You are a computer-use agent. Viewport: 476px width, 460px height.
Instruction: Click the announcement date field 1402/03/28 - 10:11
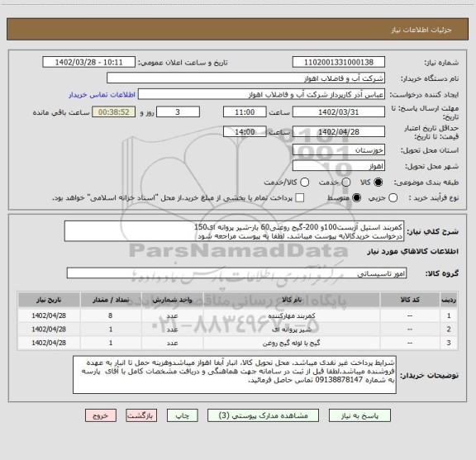click(x=89, y=62)
